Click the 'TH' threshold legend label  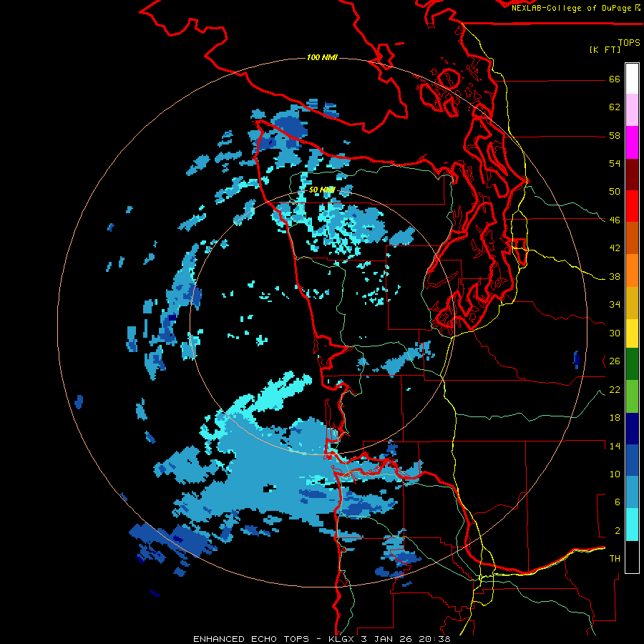615,559
